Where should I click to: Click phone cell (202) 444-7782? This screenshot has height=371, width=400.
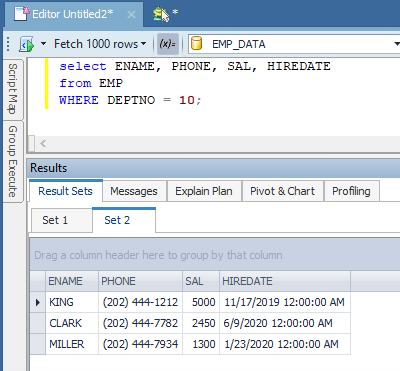(x=140, y=323)
